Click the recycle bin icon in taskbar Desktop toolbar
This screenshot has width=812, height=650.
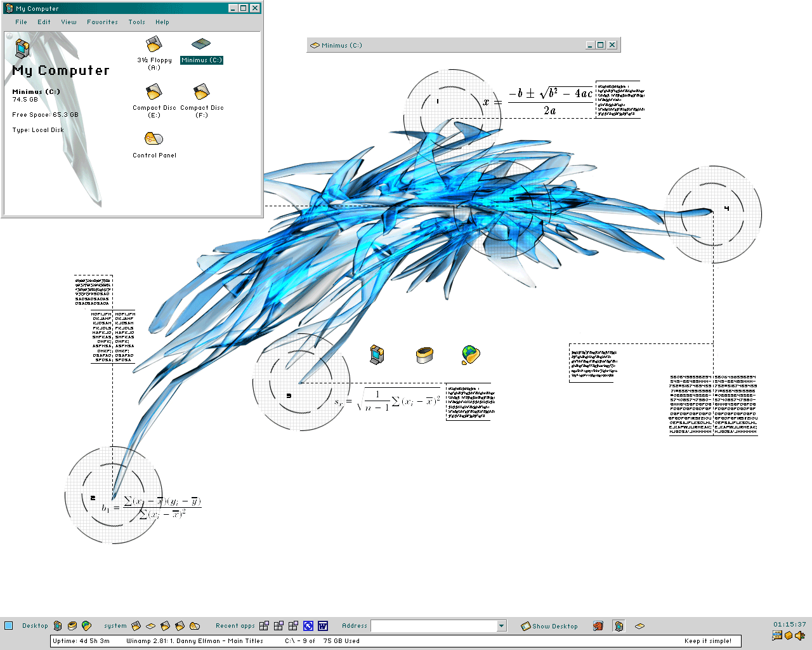72,626
